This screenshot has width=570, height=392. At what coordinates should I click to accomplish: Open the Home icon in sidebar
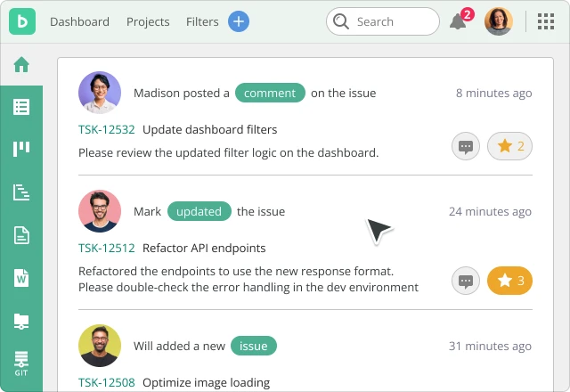tap(21, 65)
